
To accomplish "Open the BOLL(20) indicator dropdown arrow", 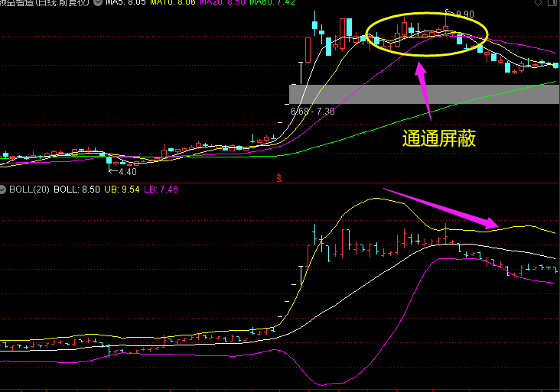I will coord(2,190).
